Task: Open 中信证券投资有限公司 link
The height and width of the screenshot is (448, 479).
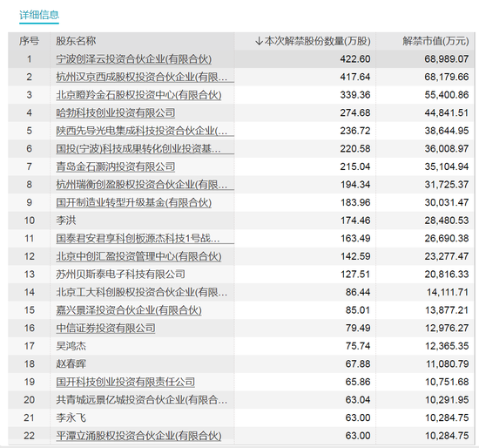Action: [x=105, y=328]
